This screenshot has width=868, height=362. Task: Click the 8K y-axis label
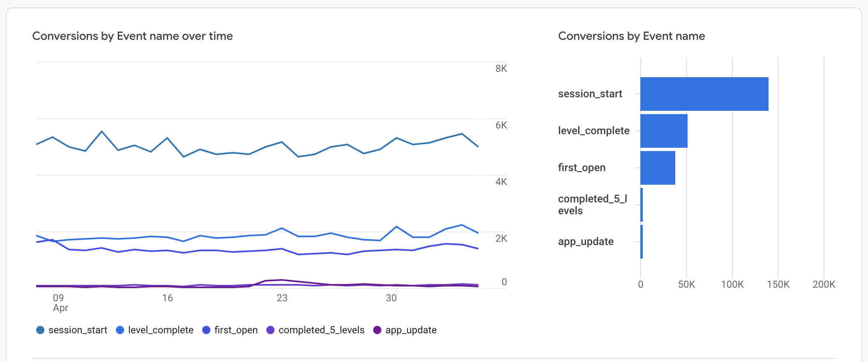tap(501, 69)
